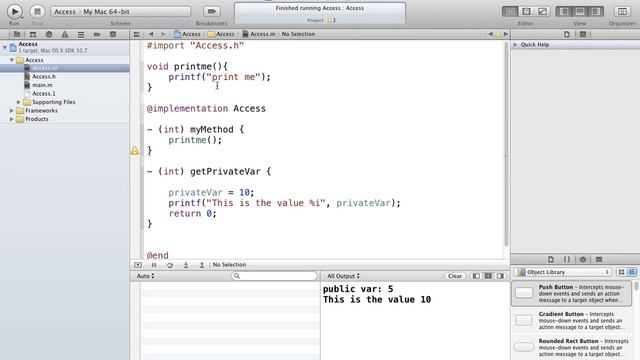Open the related files menu icon
Viewport: 640px width, 360px height.
click(x=137, y=34)
